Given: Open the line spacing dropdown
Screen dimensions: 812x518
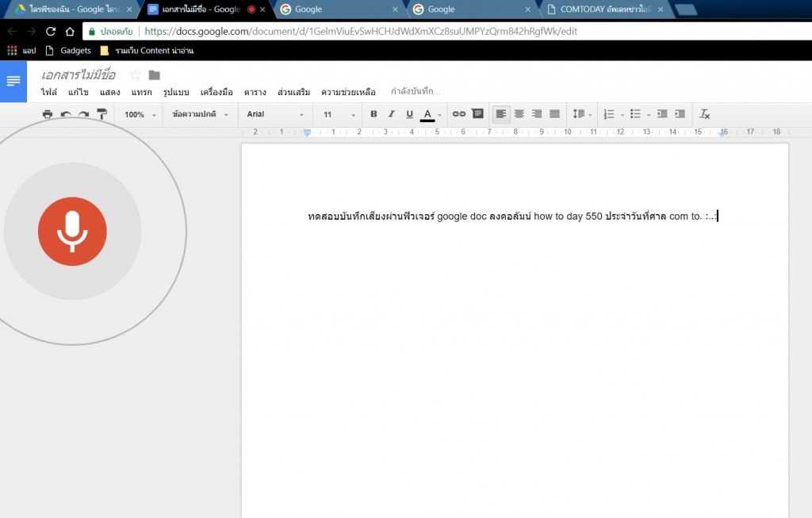Looking at the screenshot, I should (x=581, y=113).
